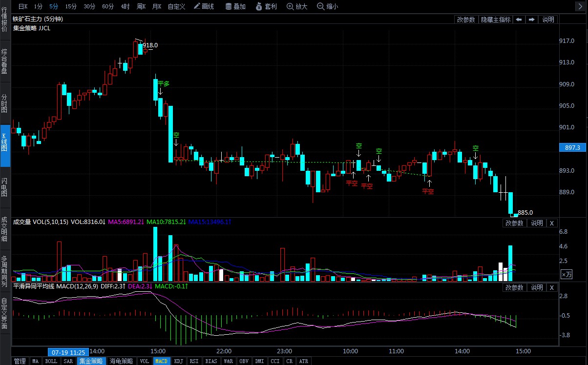Open the 管理 indicator manager

pyautogui.click(x=20, y=361)
